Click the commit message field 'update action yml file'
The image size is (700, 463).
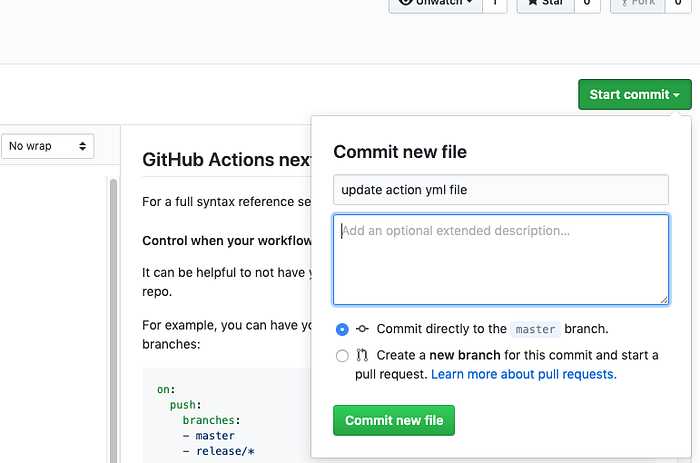501,190
